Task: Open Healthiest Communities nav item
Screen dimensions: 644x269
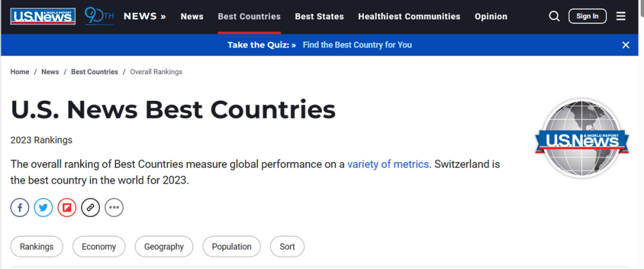Action: [x=409, y=17]
